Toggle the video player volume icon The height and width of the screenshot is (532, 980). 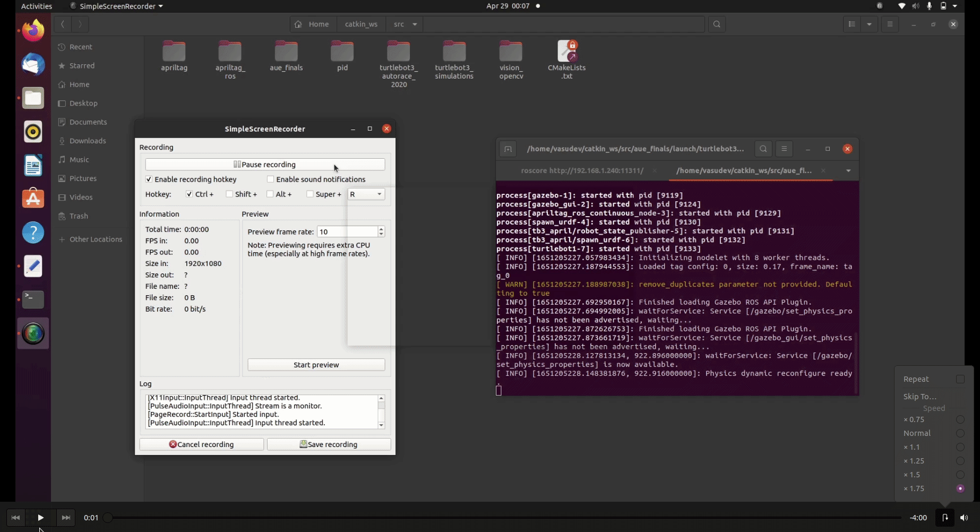pos(964,518)
